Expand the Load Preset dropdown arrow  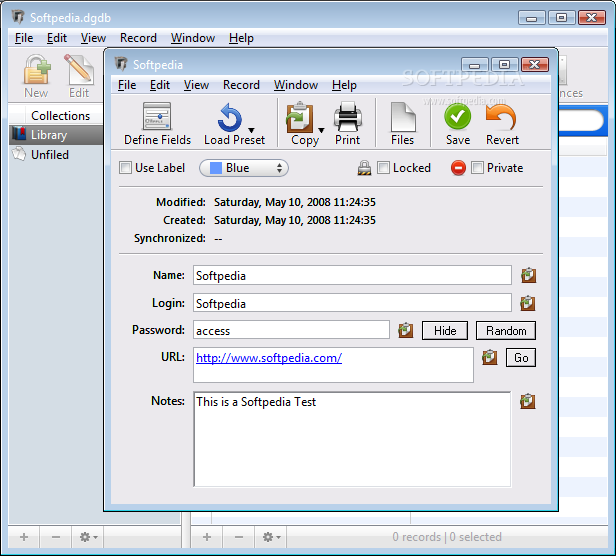(251, 130)
